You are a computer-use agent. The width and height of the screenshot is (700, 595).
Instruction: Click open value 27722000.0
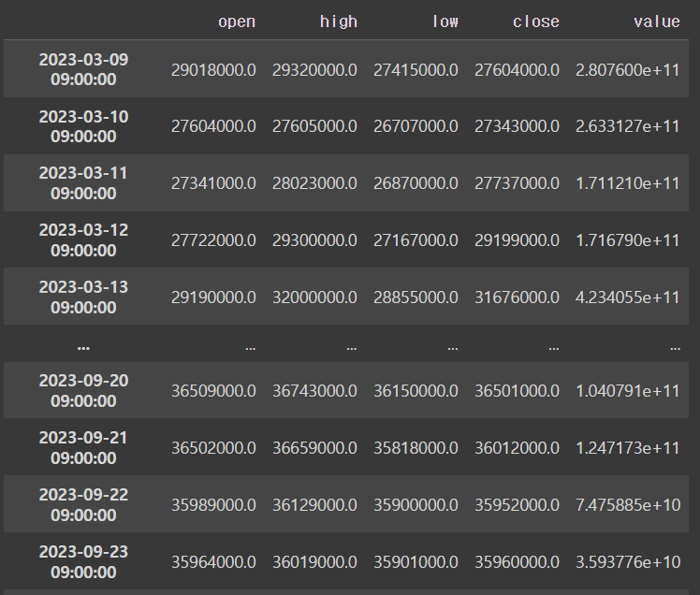(213, 240)
